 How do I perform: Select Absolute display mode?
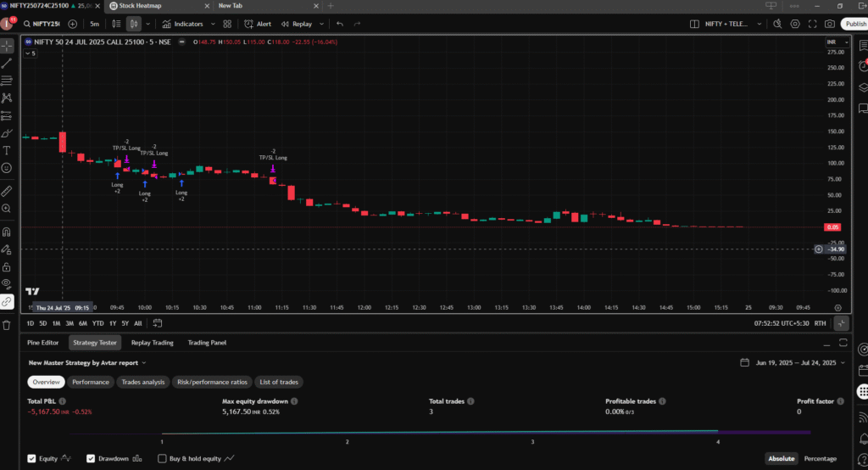point(781,458)
